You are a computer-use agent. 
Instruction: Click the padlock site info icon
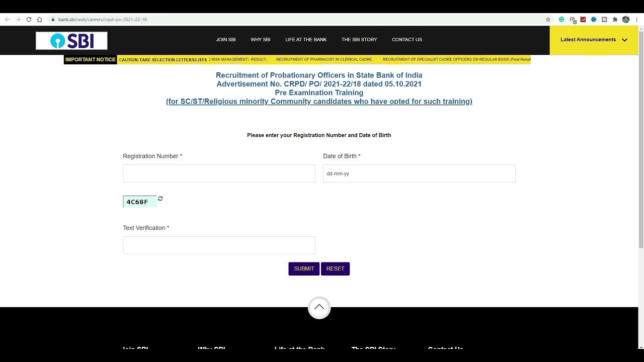[x=52, y=20]
